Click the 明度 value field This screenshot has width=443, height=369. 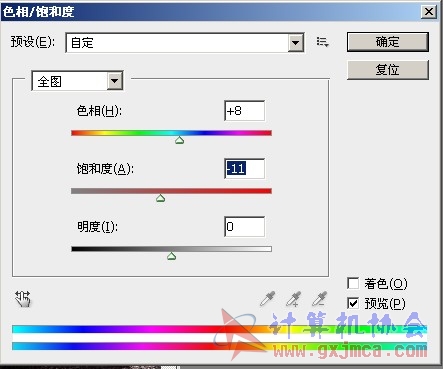[245, 227]
